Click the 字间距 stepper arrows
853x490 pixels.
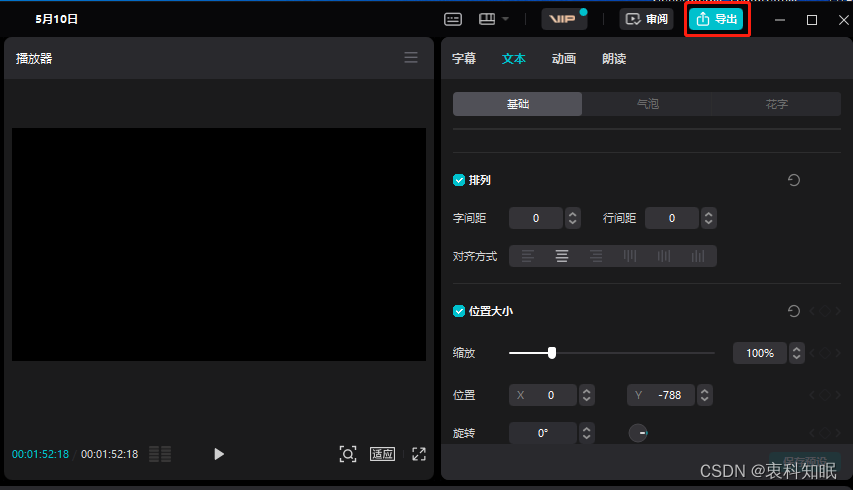pos(573,218)
